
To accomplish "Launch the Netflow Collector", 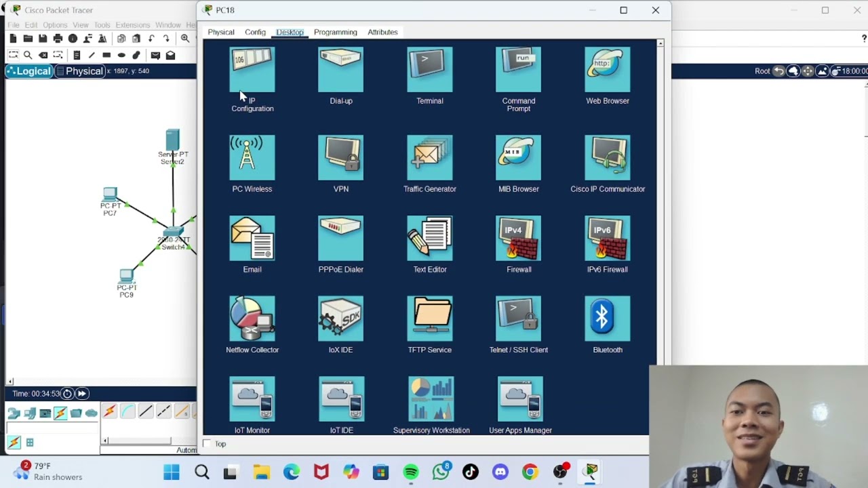I will [252, 318].
